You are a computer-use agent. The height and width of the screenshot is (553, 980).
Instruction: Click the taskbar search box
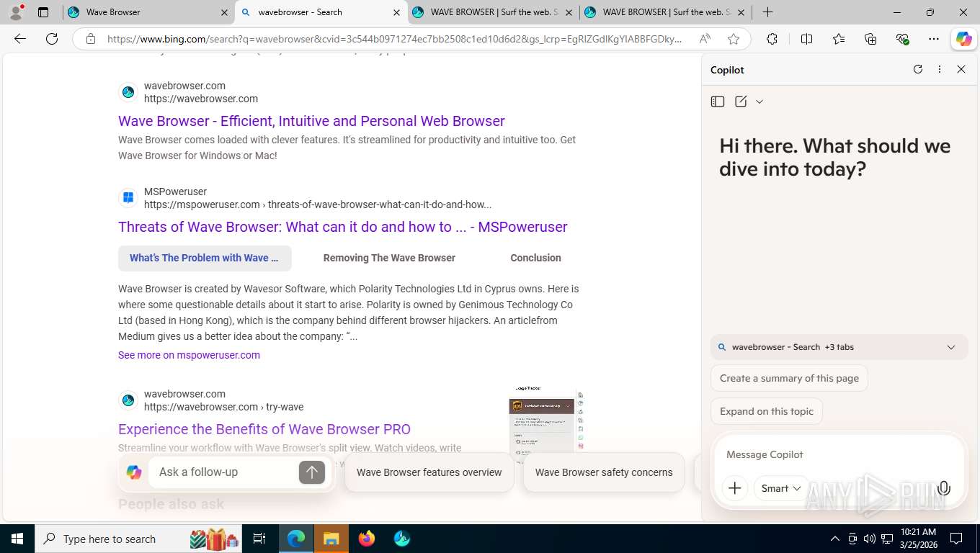click(137, 539)
